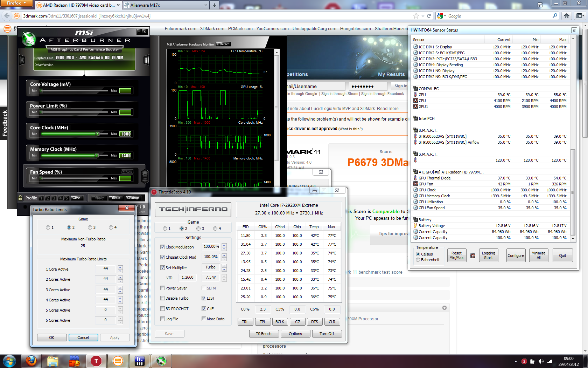Click HWiNFO clock reset icon button

coord(473,255)
